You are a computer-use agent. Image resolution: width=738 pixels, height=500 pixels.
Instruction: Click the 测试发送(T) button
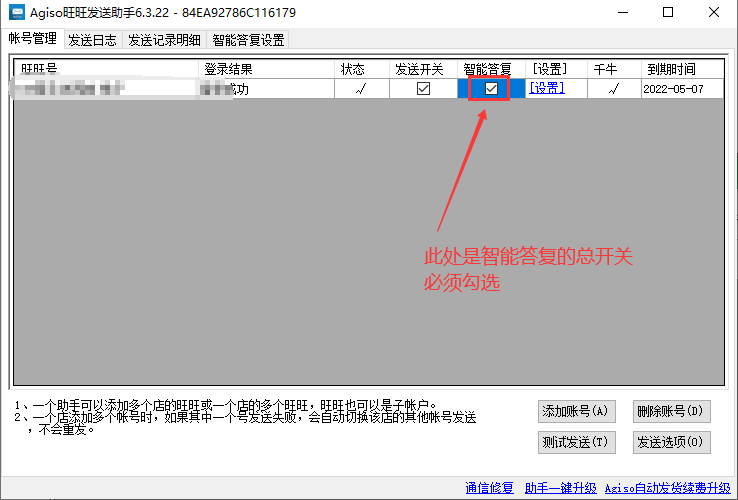(x=577, y=442)
